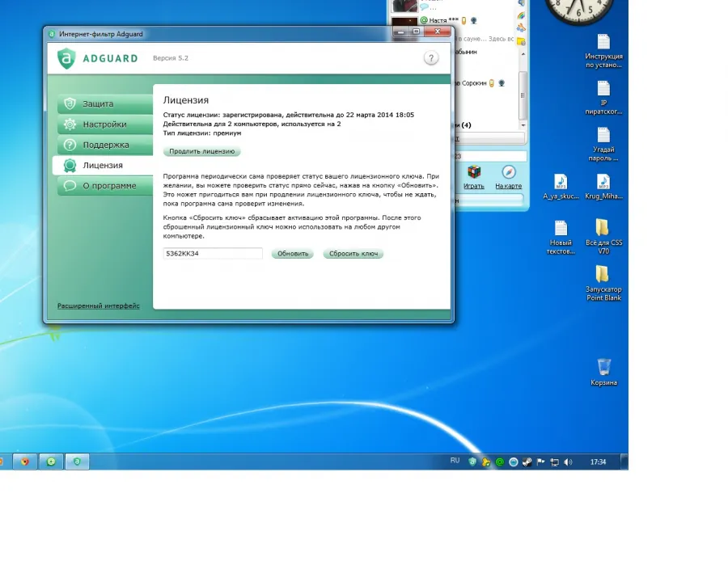Select the Лицензия section in Adguard
The width and height of the screenshot is (728, 582).
(x=103, y=165)
